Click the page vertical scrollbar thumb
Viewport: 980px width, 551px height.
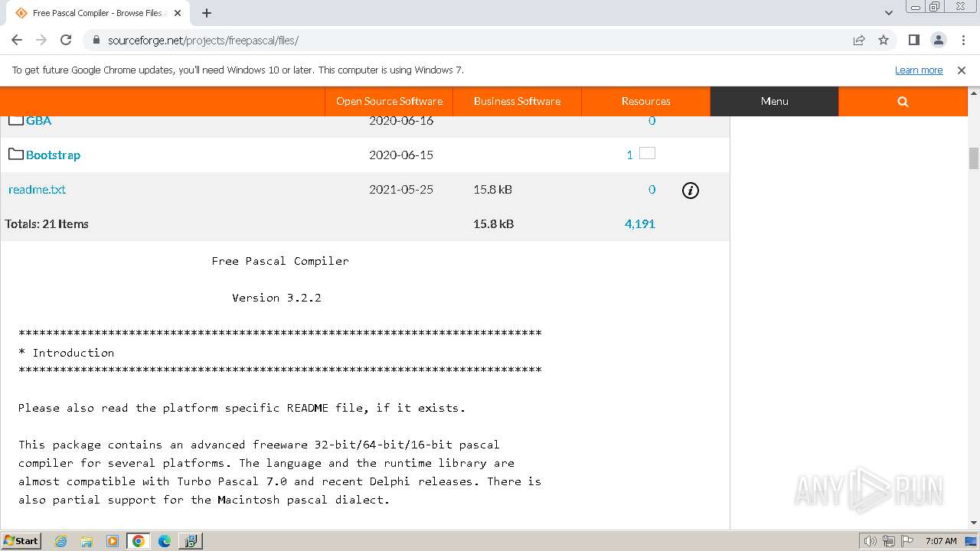tap(974, 158)
